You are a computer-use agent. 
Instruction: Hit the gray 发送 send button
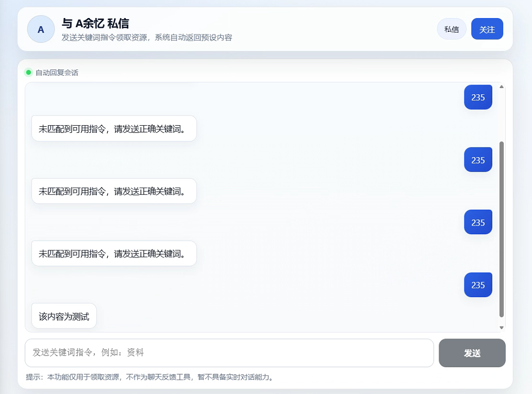[x=472, y=353]
